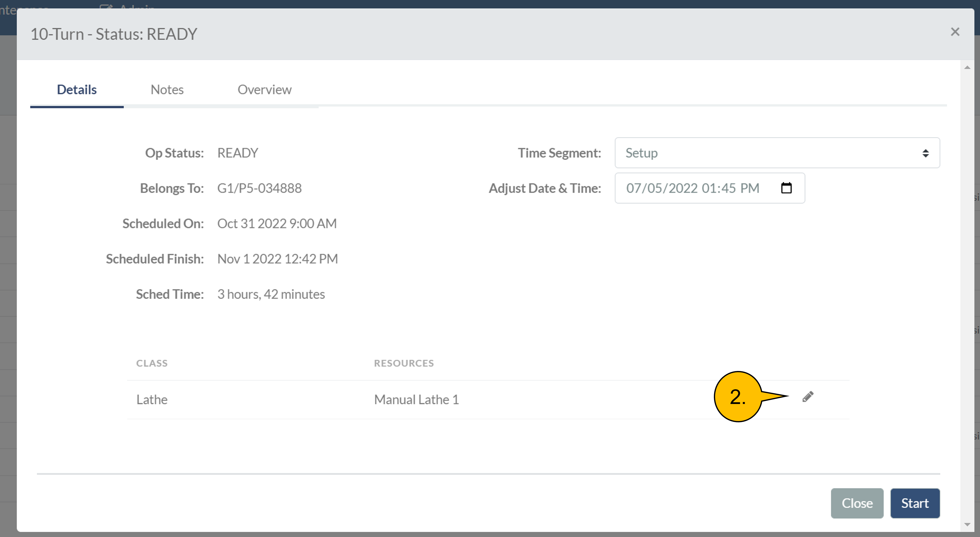Screen dimensions: 980x537
Task: Close the dialog with the X icon
Action: tap(955, 32)
